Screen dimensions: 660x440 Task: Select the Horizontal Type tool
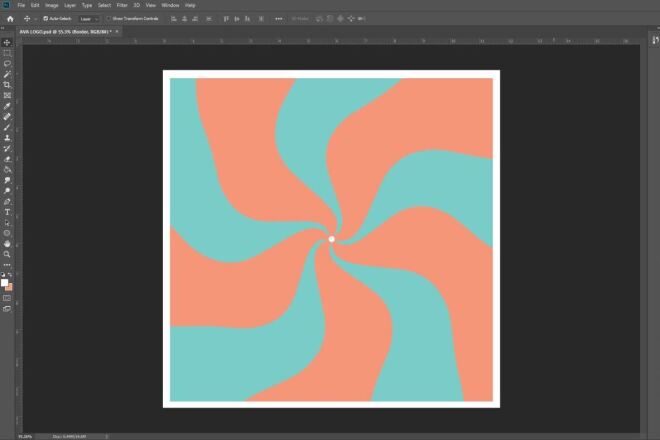[7, 212]
